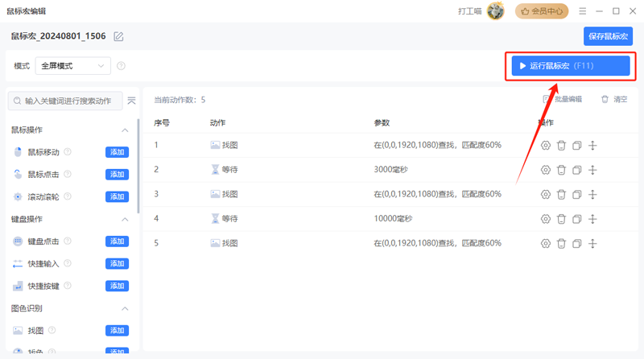The image size is (644, 359).
Task: Clear all actions with 清空
Action: 614,99
